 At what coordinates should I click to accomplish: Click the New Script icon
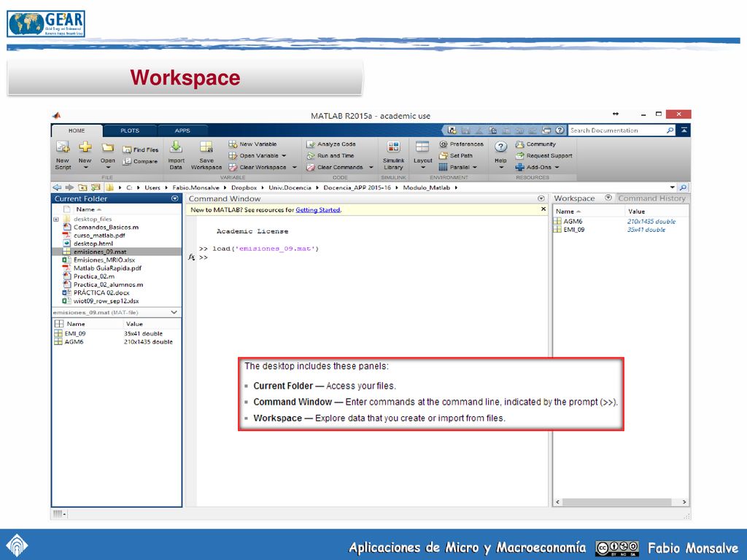tap(63, 147)
